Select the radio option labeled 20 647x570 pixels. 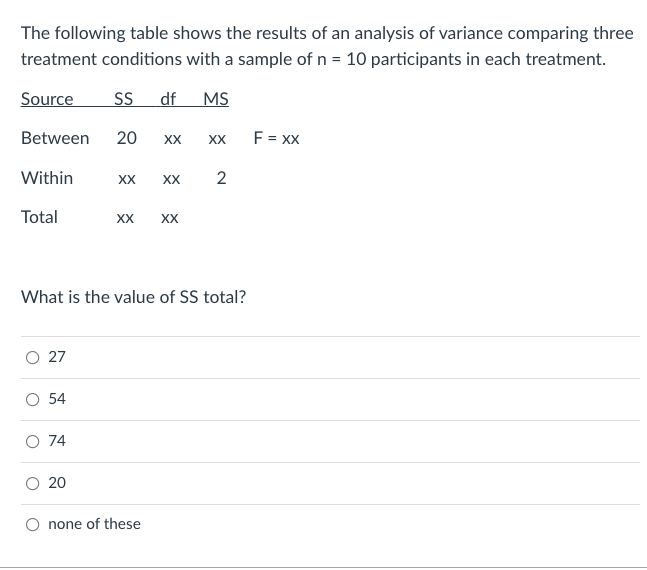(33, 483)
